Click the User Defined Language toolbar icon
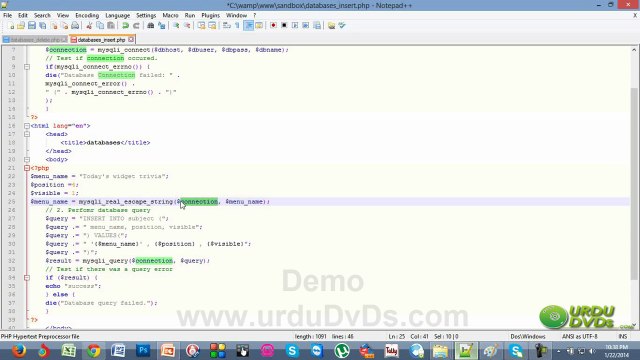This screenshot has height=360, width=640. (x=259, y=26)
